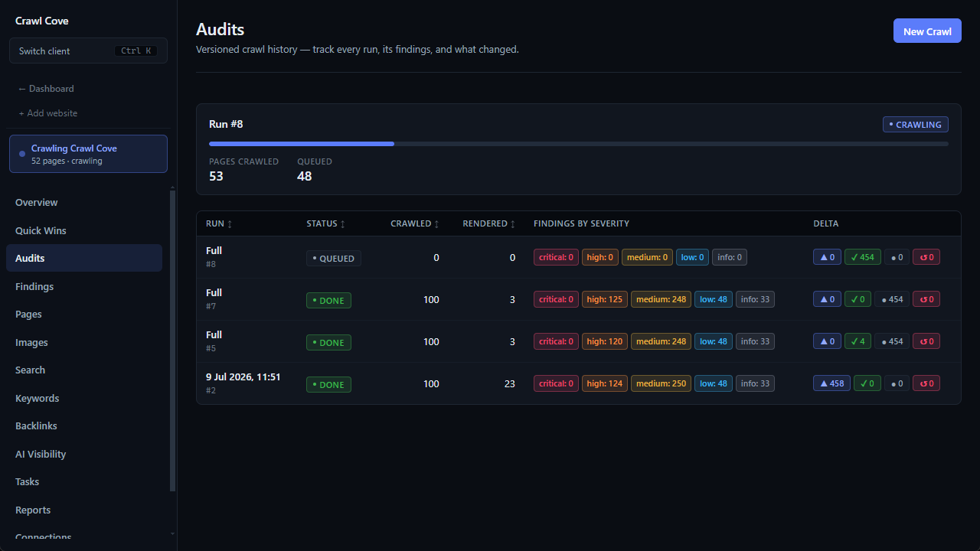The image size is (980, 551).
Task: Click the New Crawl button
Action: [927, 31]
